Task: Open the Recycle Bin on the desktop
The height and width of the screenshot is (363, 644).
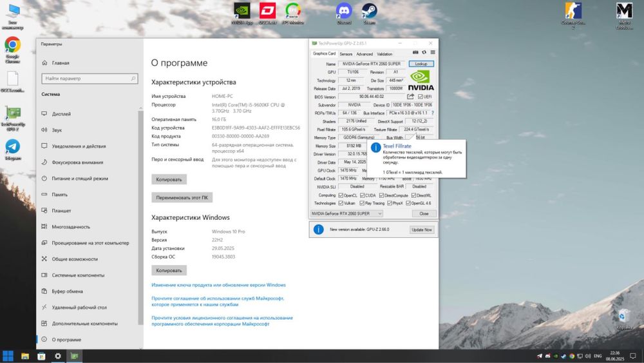Action: point(624,320)
